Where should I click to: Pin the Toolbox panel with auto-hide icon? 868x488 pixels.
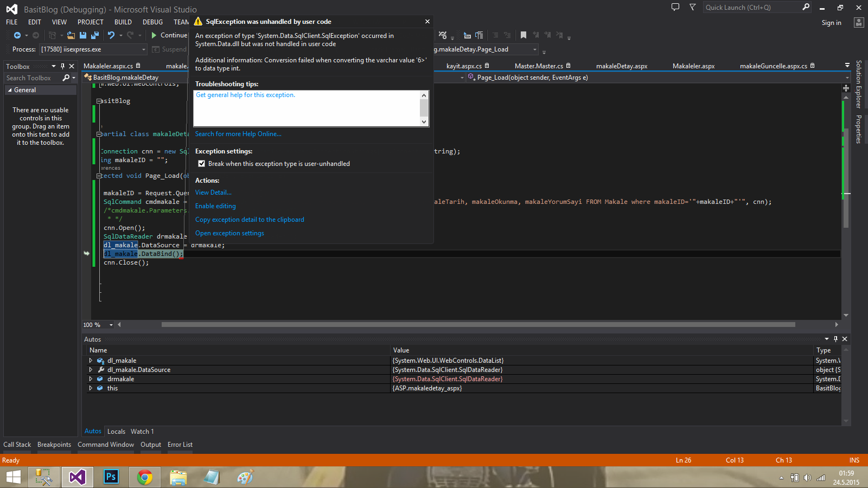(x=62, y=66)
